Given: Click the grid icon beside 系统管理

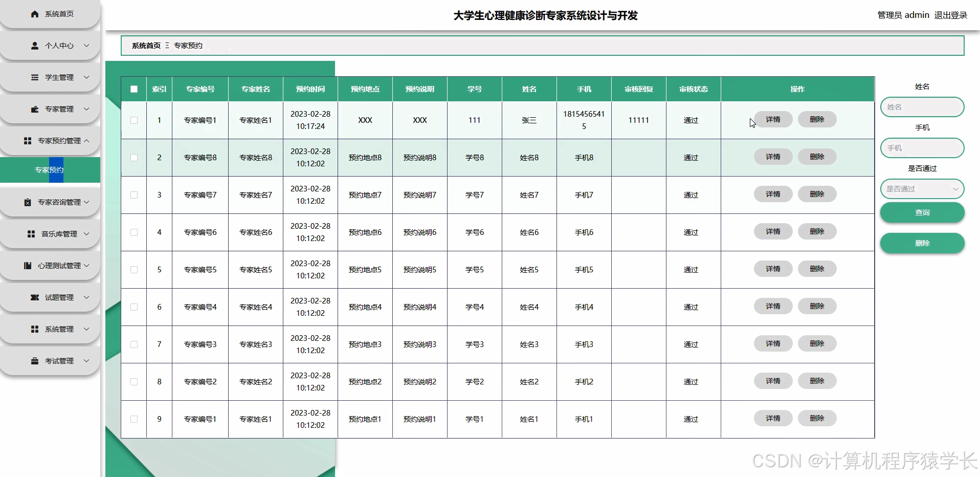Looking at the screenshot, I should point(35,329).
